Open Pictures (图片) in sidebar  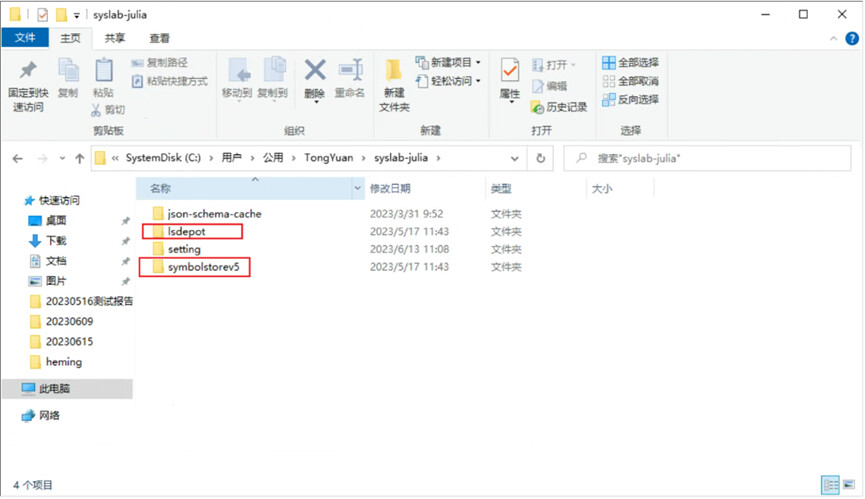[x=55, y=281]
